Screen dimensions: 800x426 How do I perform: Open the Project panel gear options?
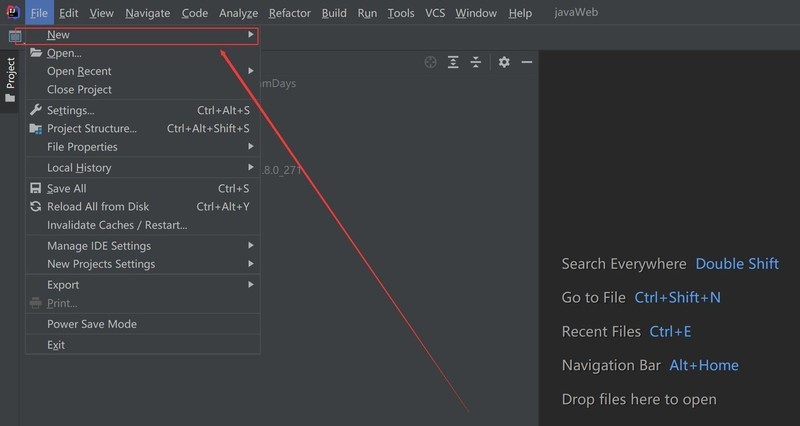coord(504,62)
